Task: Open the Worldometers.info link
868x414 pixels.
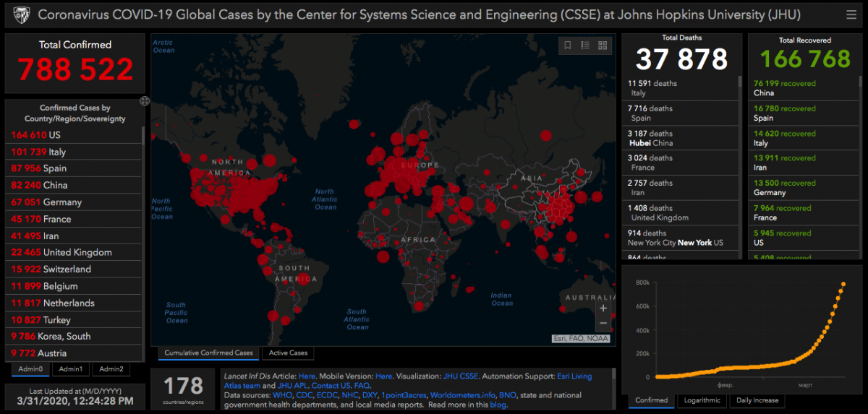Action: (x=462, y=395)
